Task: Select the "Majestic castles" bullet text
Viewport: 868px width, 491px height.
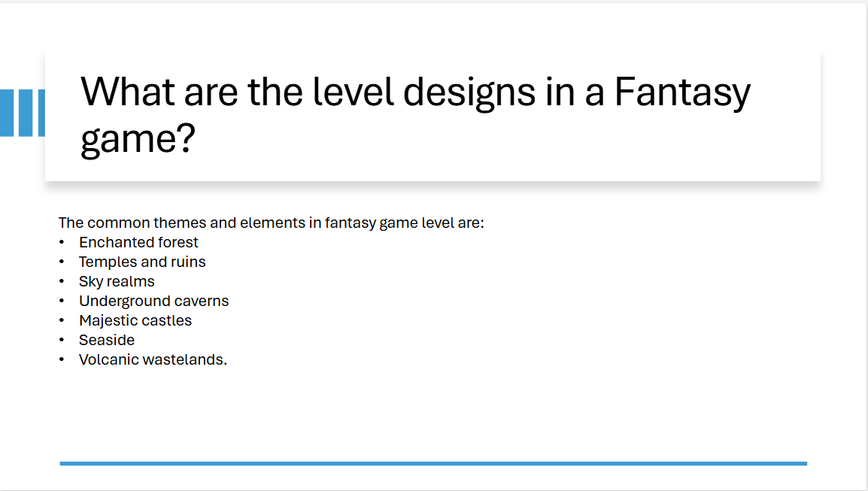Action: click(135, 320)
